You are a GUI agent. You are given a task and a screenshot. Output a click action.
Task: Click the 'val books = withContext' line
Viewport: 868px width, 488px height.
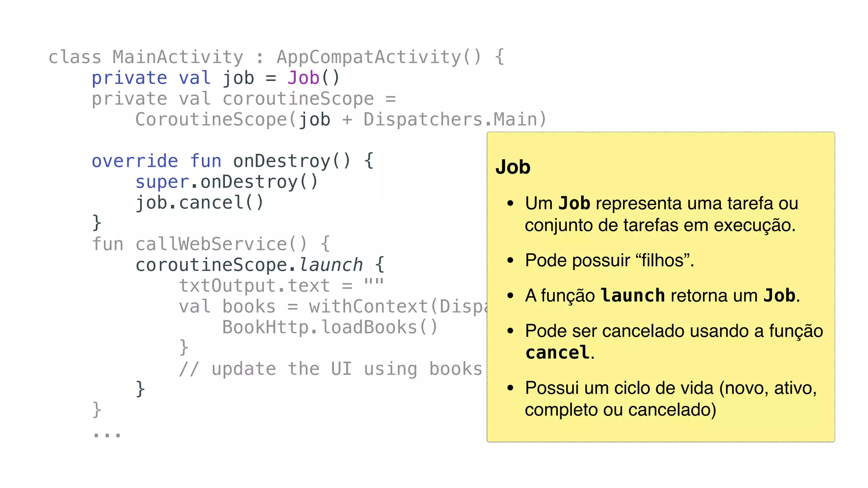tap(333, 307)
